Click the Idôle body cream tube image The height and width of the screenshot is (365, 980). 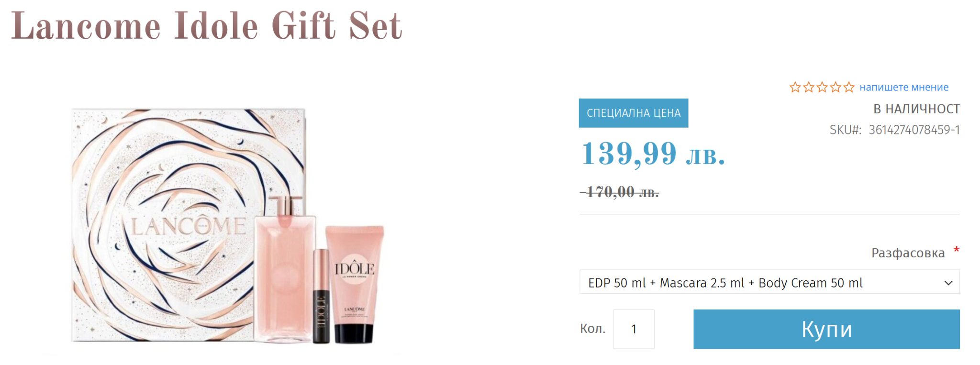355,284
